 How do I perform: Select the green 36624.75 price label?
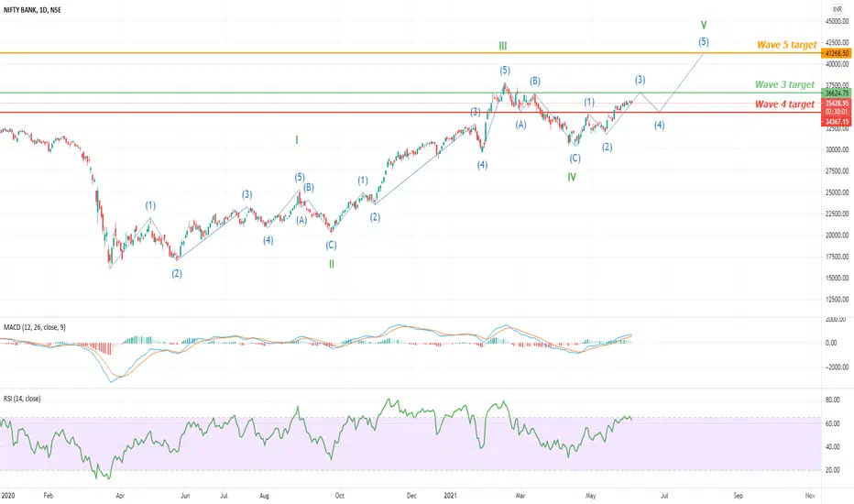click(x=838, y=93)
